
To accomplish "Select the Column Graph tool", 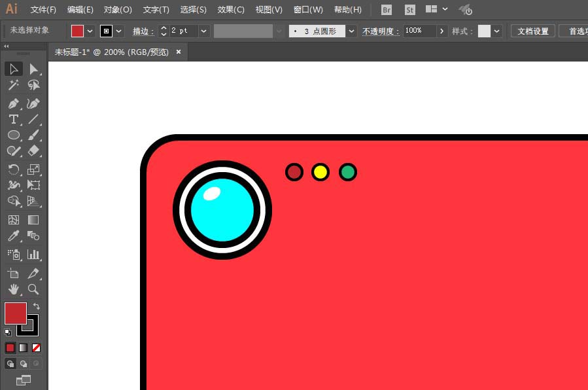I will coord(33,255).
